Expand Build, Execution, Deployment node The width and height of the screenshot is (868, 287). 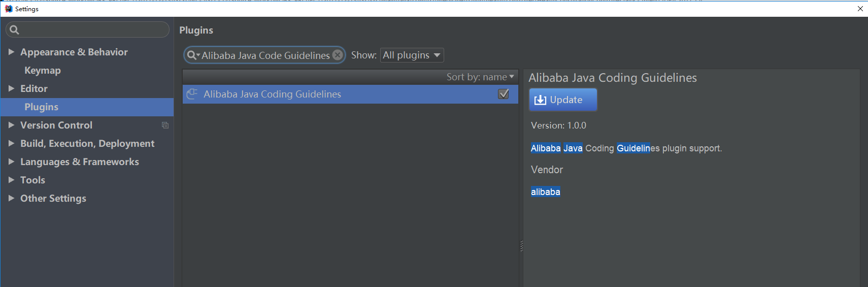(x=11, y=143)
